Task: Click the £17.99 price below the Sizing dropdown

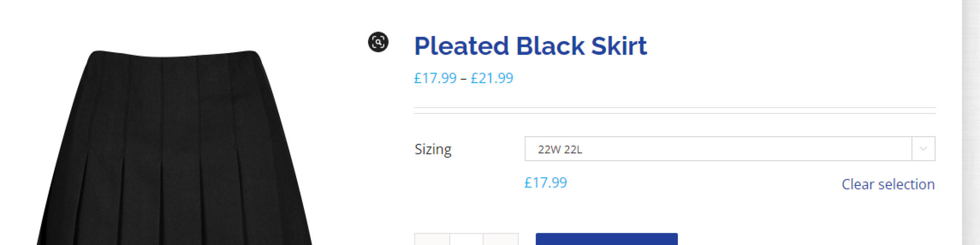Action: pyautogui.click(x=545, y=183)
